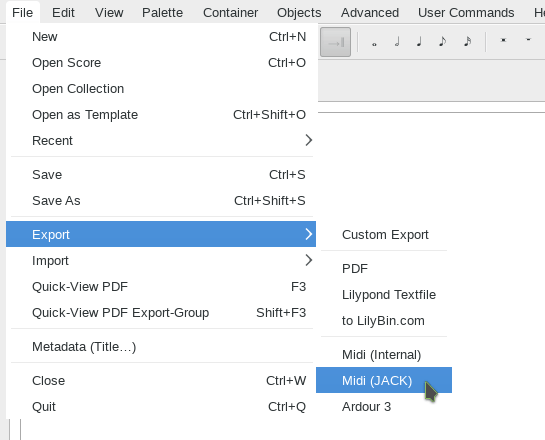
Task: Choose Quick-View PDF
Action: (x=161, y=286)
